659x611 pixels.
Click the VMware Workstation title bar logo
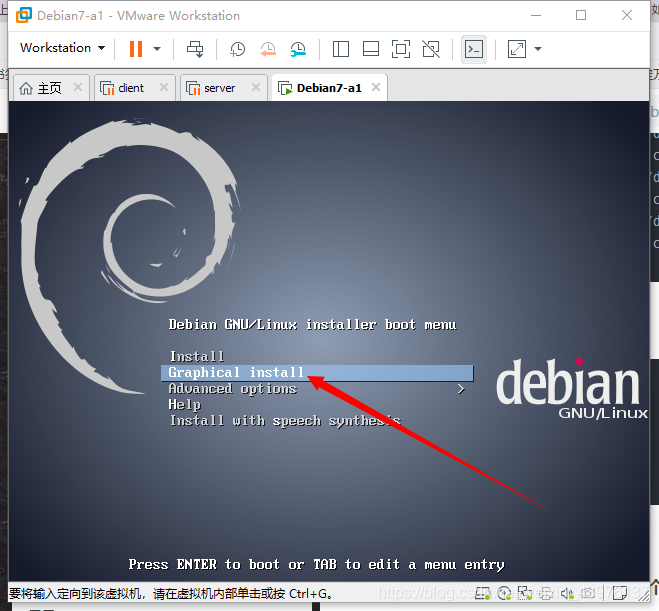(x=24, y=15)
